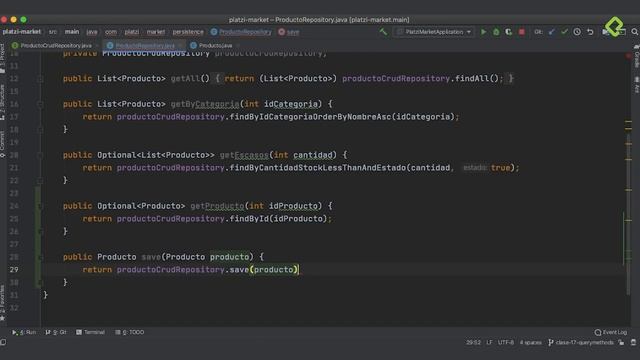Viewport: 640px width, 360px height.
Task: Open Search Everywhere magnifier icon
Action: [x=634, y=32]
